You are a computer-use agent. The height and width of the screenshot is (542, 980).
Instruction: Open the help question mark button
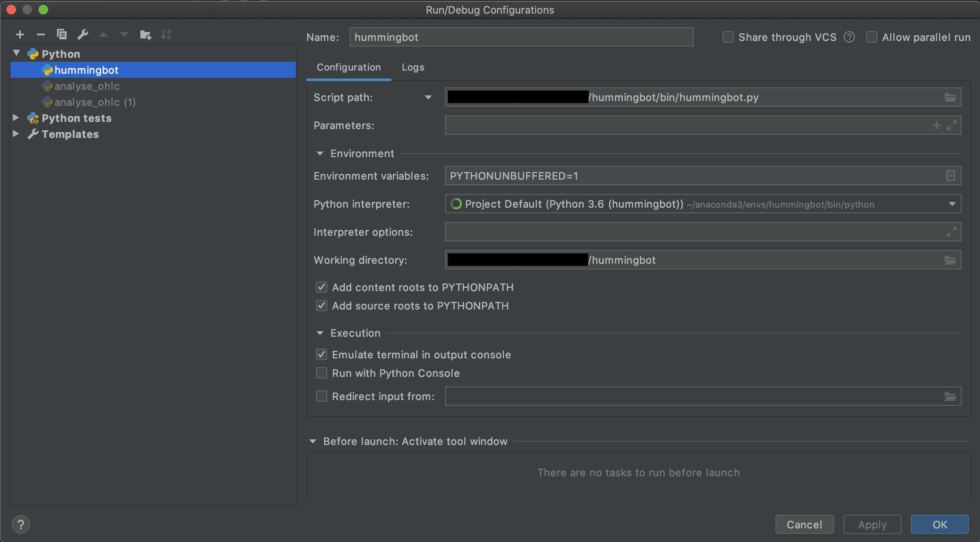[21, 524]
